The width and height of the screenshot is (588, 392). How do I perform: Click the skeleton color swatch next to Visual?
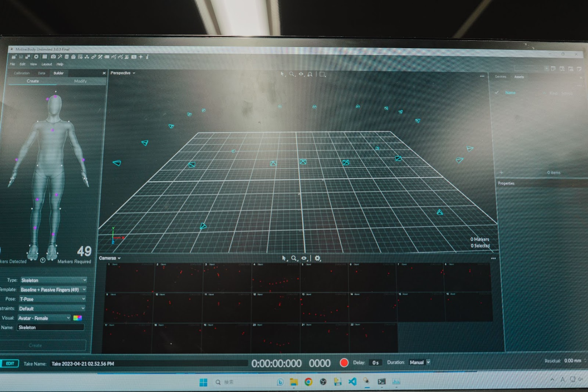point(78,318)
